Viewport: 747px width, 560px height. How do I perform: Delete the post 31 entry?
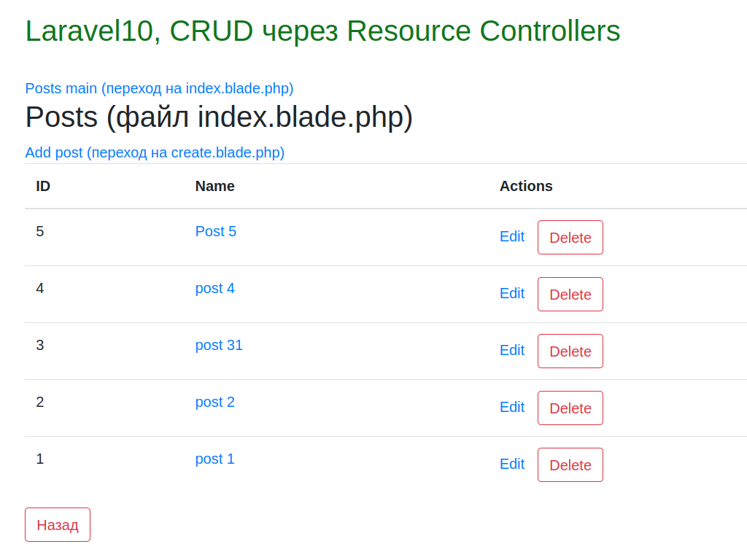pyautogui.click(x=570, y=351)
